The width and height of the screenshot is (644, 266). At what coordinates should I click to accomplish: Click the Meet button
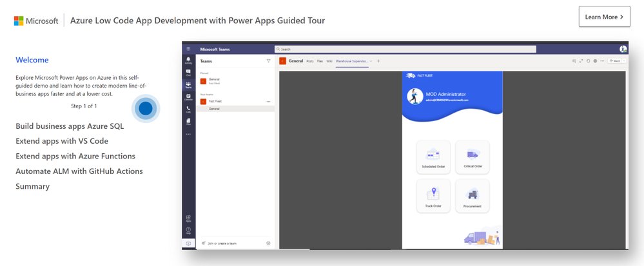(615, 61)
